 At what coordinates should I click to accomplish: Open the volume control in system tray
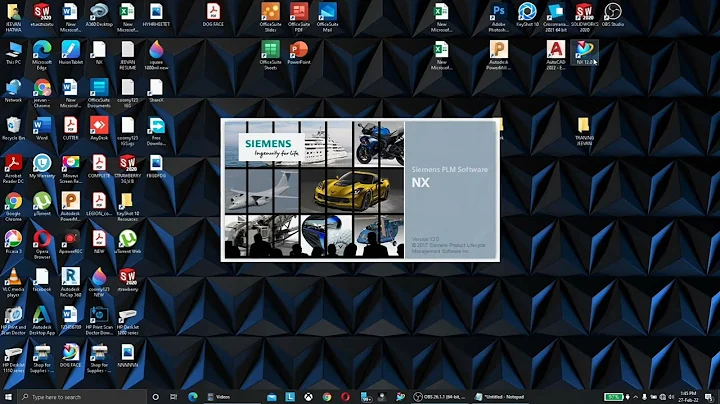point(671,397)
